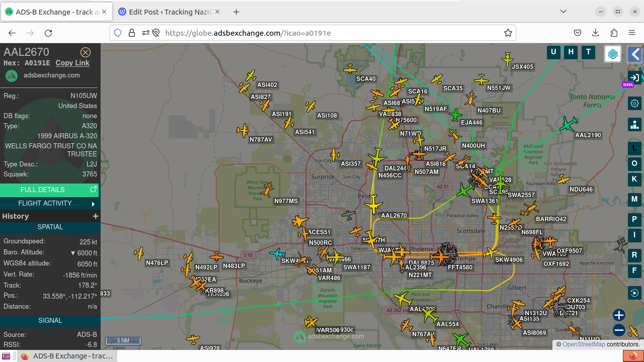
Task: Open the Firefox application menu
Action: tap(632, 33)
